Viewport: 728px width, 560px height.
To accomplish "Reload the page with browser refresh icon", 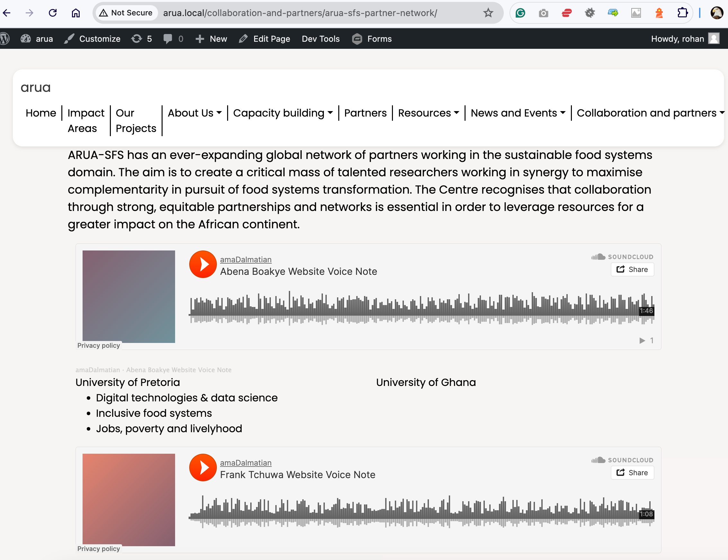I will (53, 13).
